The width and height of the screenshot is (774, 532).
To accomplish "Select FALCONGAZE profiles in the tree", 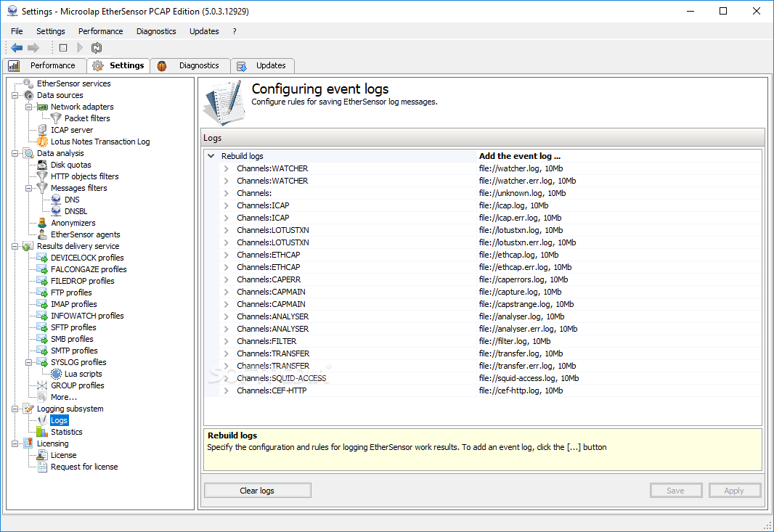I will coord(89,269).
